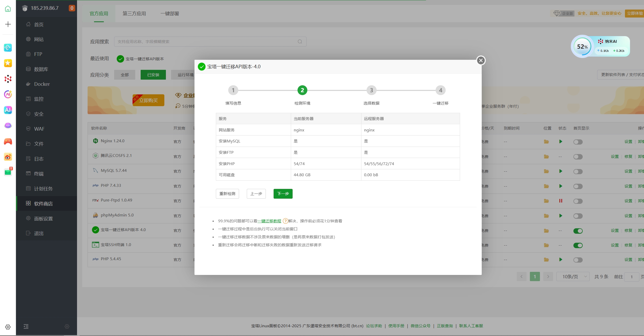Viewport: 644px width, 336px height.
Task: Go to the next page with the right chevron
Action: point(548,276)
